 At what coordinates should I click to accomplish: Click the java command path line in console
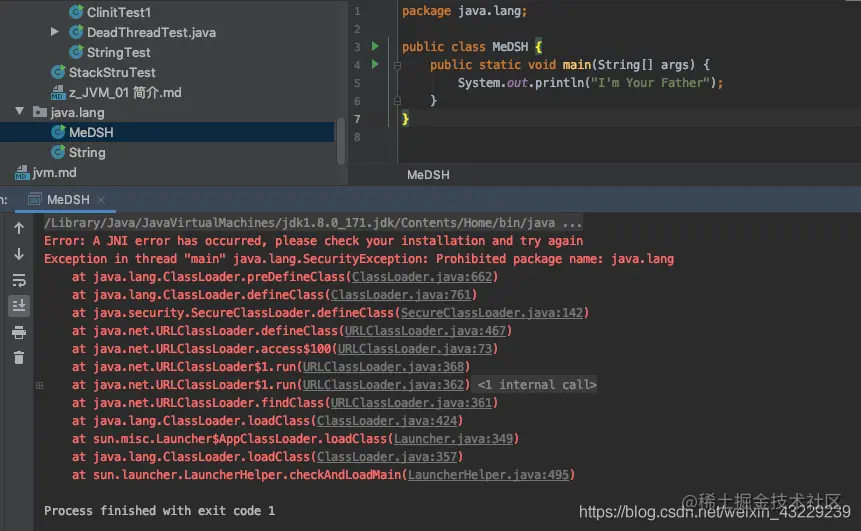click(x=312, y=222)
